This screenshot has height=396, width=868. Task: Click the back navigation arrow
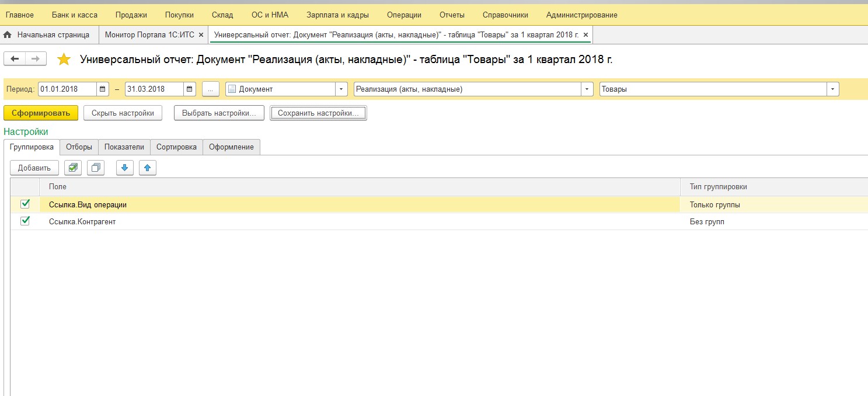click(15, 58)
